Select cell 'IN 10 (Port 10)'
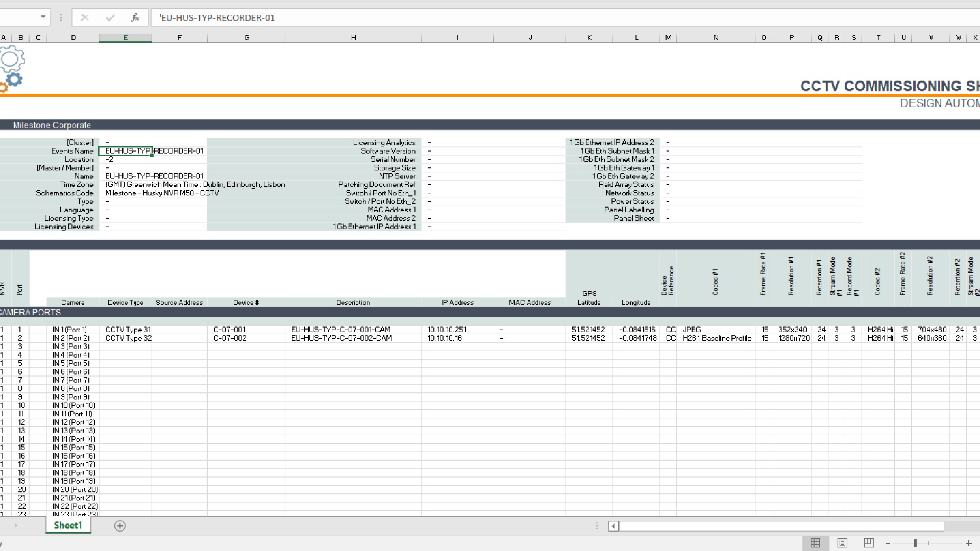The height and width of the screenshot is (551, 980). 73,406
